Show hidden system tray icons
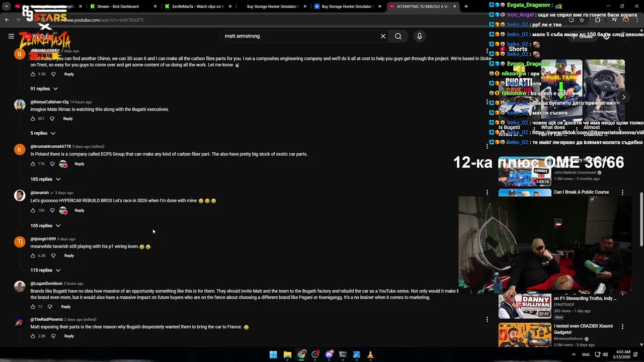 click(x=574, y=354)
